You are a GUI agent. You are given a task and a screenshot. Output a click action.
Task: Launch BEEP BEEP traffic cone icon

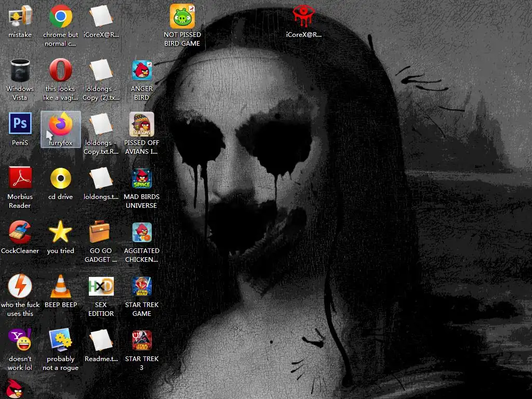[60, 286]
